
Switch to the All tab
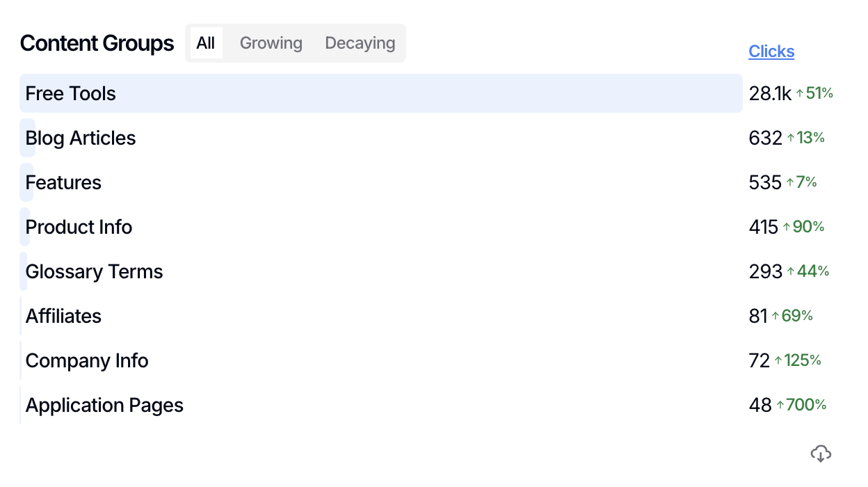tap(206, 43)
